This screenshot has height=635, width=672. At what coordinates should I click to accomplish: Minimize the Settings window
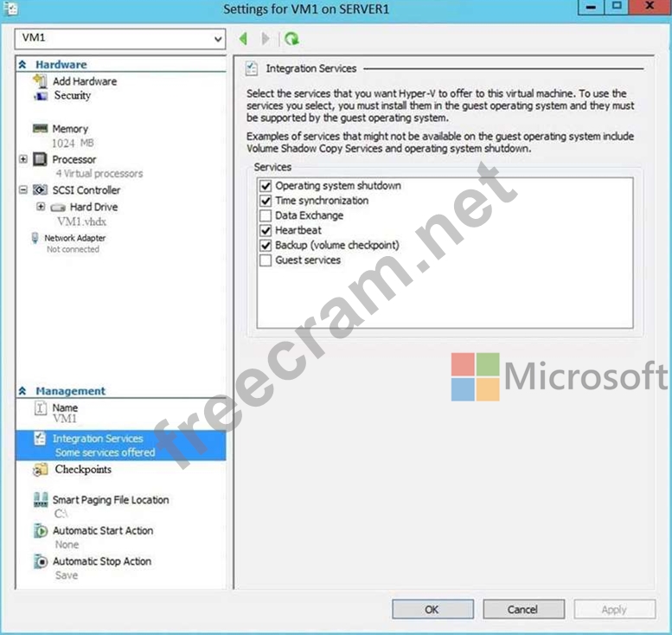591,7
